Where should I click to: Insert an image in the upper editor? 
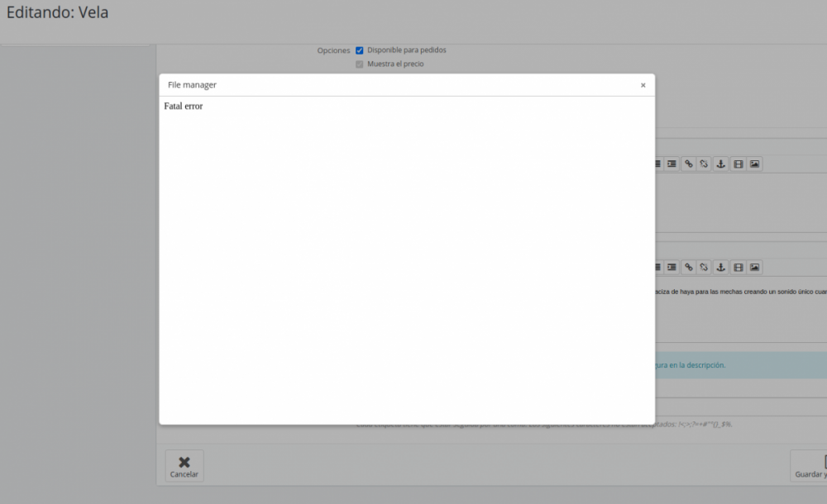[x=754, y=164]
